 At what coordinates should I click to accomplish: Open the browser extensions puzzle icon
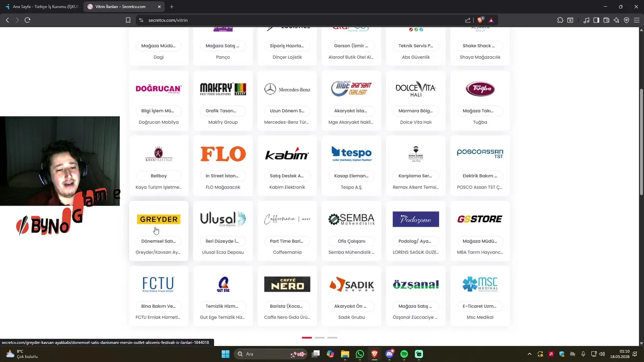click(x=560, y=20)
